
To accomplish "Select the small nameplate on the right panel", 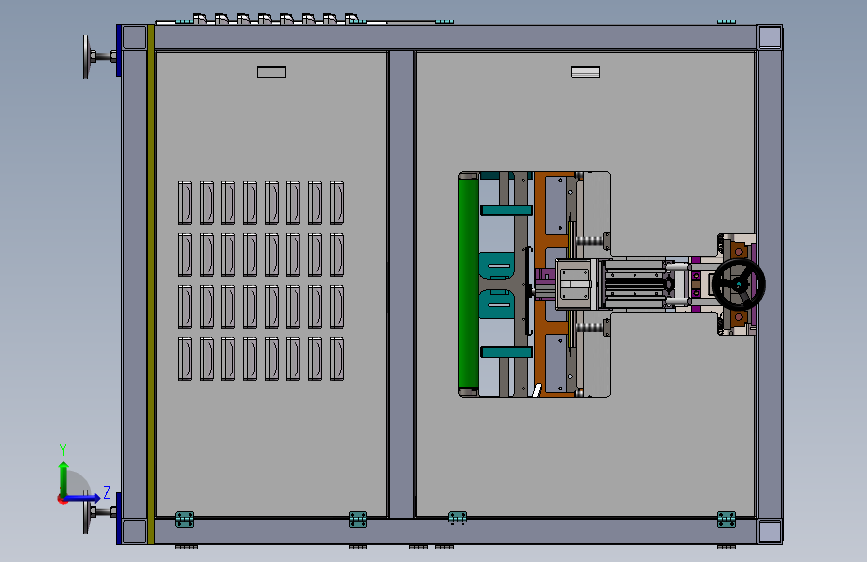I will 586,72.
